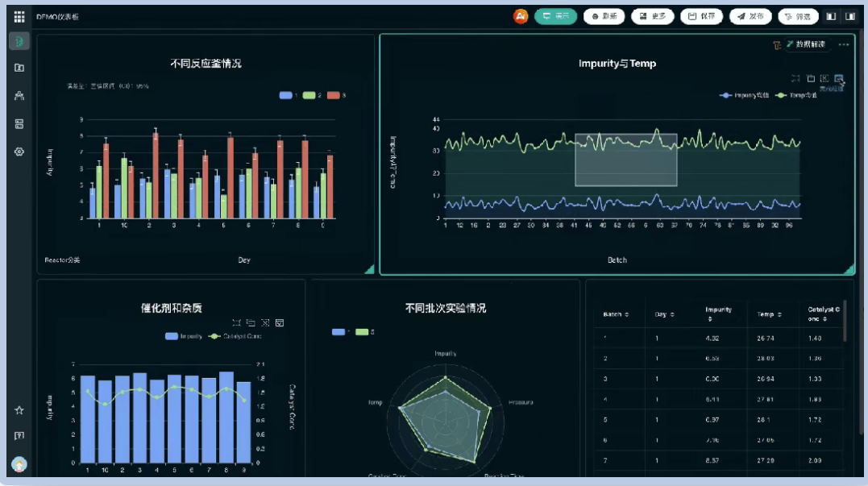
Task: Open the favorites star icon in sidebar
Action: click(19, 410)
